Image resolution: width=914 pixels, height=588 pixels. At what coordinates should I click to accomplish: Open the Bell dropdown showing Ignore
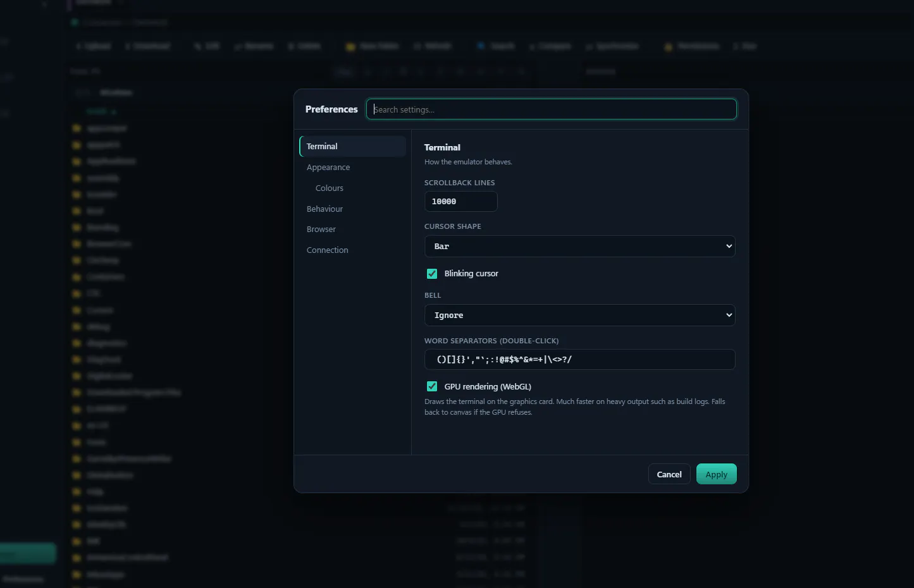click(579, 315)
